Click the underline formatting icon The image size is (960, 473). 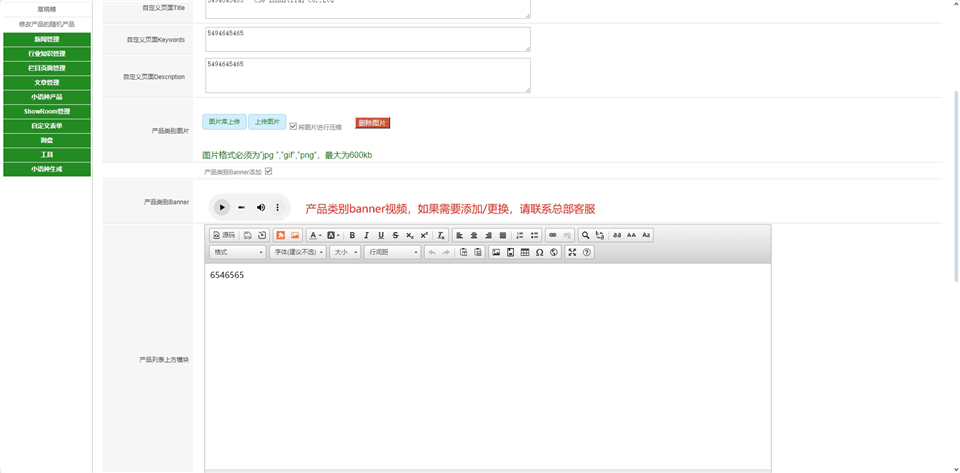pyautogui.click(x=381, y=235)
